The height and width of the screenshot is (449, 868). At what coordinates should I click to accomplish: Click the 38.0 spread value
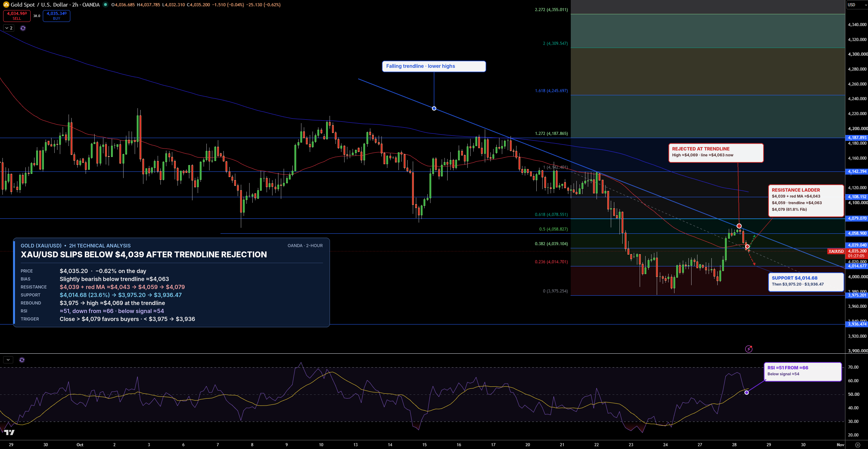[37, 16]
